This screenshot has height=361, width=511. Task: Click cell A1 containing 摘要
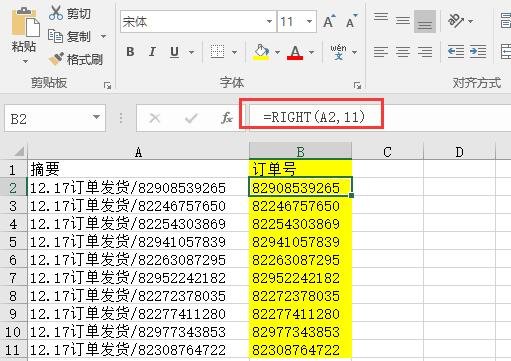138,169
